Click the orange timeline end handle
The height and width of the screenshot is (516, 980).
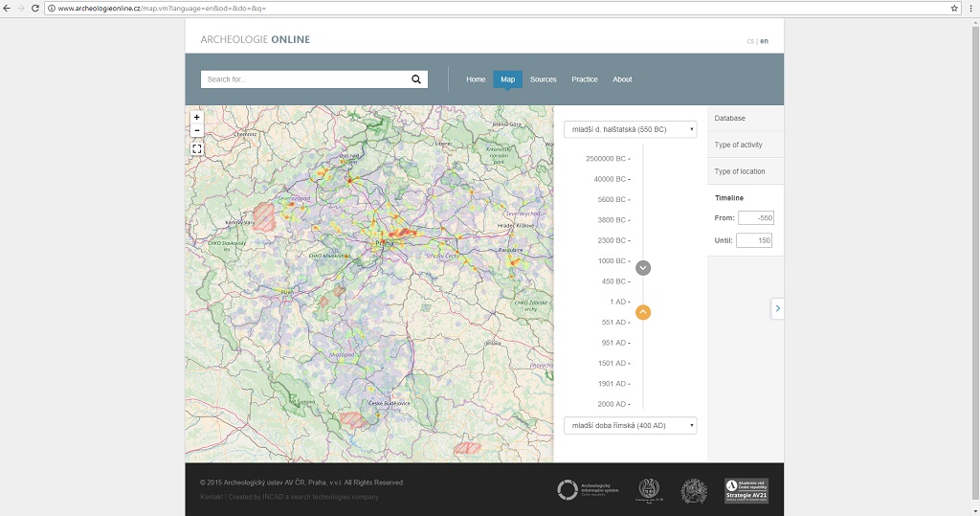[643, 312]
